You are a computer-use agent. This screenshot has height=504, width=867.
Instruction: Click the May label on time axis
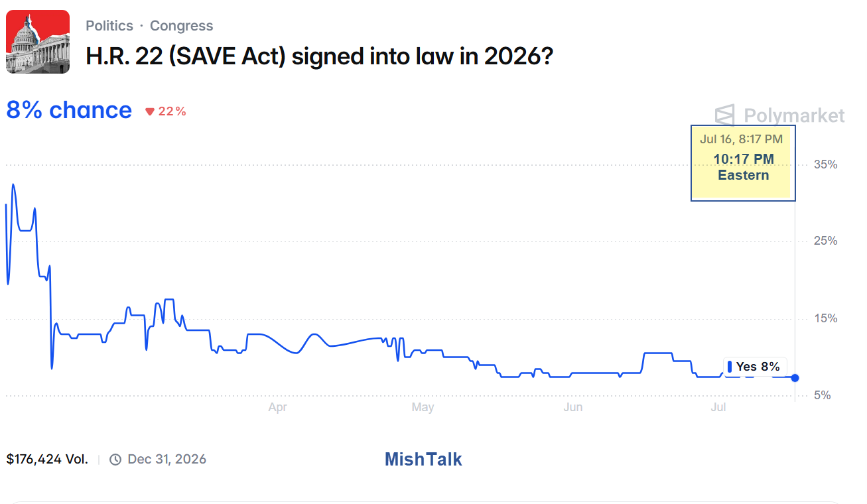coord(423,407)
